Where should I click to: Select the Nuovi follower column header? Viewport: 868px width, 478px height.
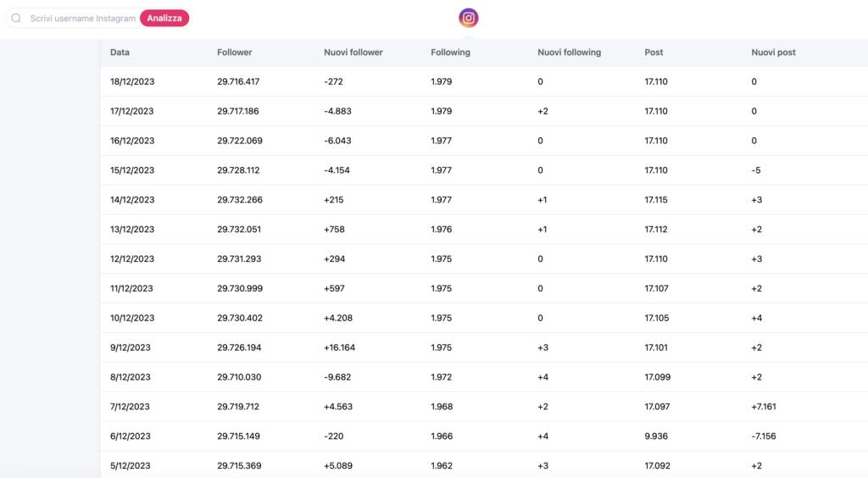click(353, 53)
